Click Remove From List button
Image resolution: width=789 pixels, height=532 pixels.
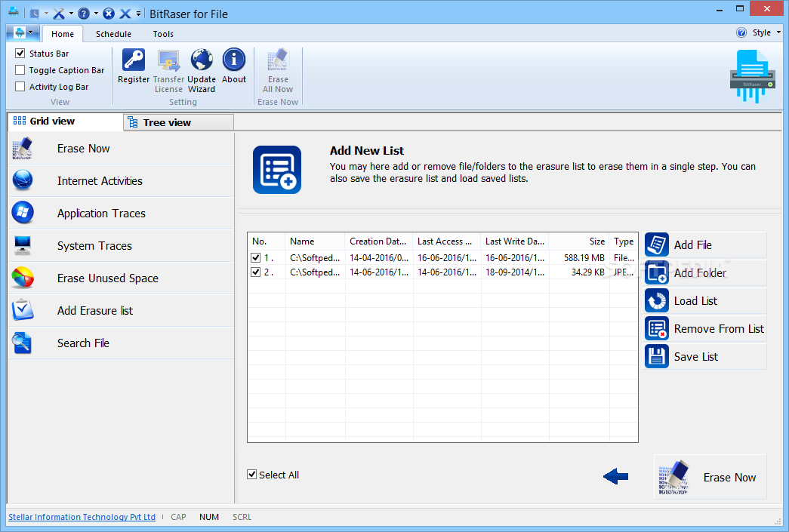click(x=705, y=329)
